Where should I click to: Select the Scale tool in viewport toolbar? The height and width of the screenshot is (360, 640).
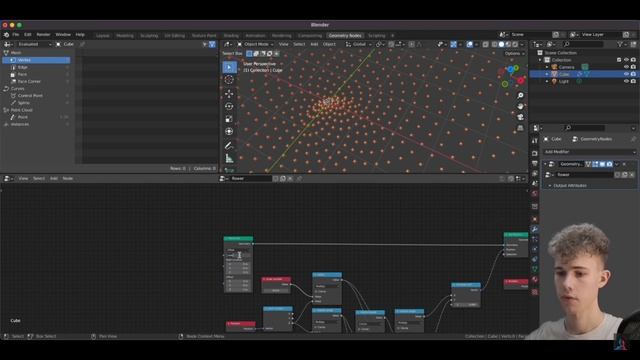tap(229, 119)
